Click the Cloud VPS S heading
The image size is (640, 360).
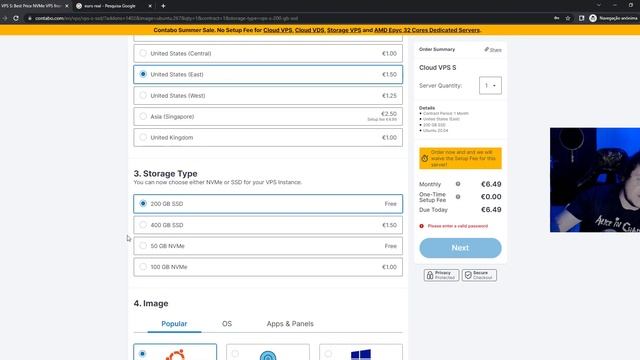(x=438, y=68)
